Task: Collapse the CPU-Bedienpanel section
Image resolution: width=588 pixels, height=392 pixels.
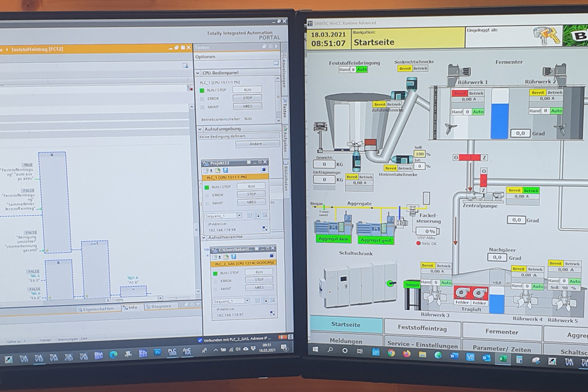Action: [199, 73]
